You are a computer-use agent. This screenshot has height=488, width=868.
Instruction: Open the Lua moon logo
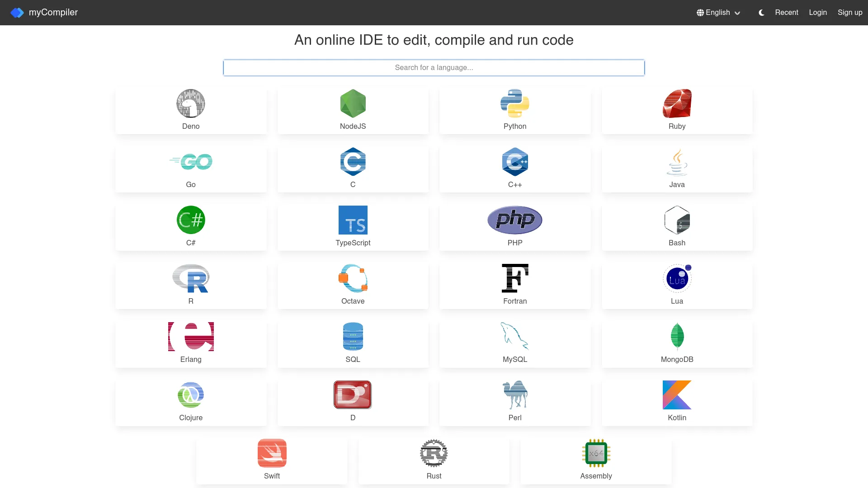coord(677,278)
